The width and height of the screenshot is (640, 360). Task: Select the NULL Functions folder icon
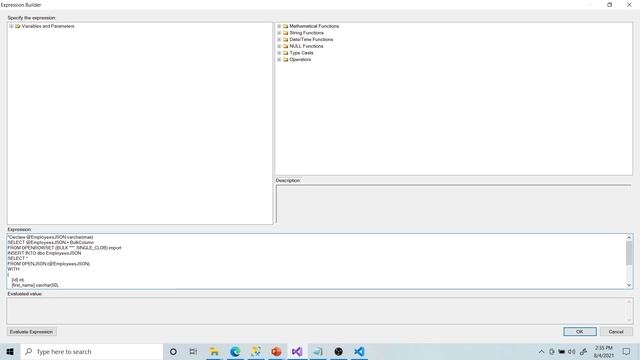[x=286, y=46]
